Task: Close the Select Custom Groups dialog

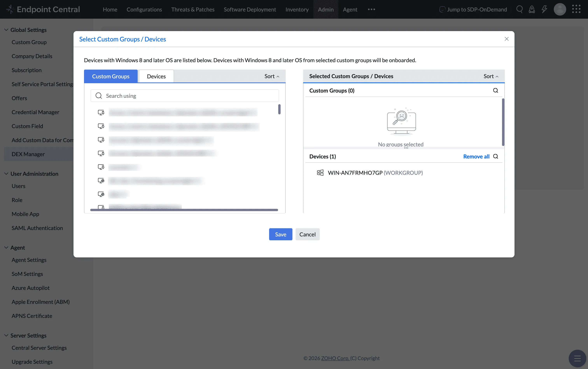Action: pyautogui.click(x=507, y=39)
